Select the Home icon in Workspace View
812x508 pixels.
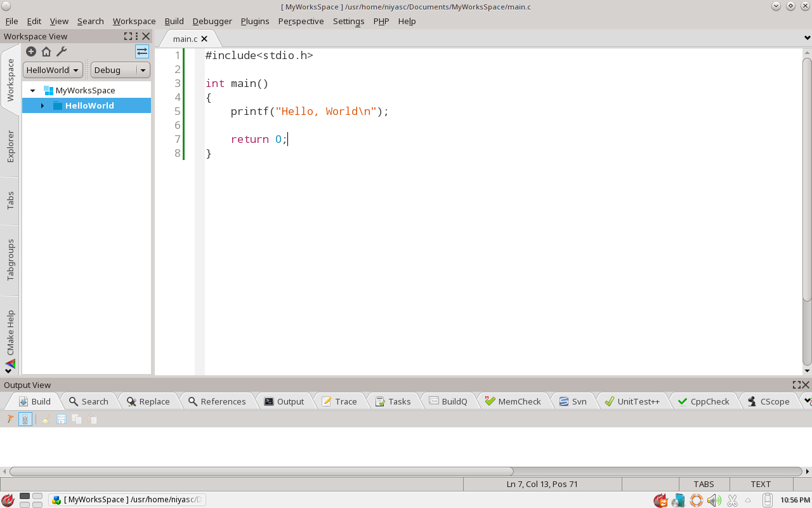pos(46,51)
